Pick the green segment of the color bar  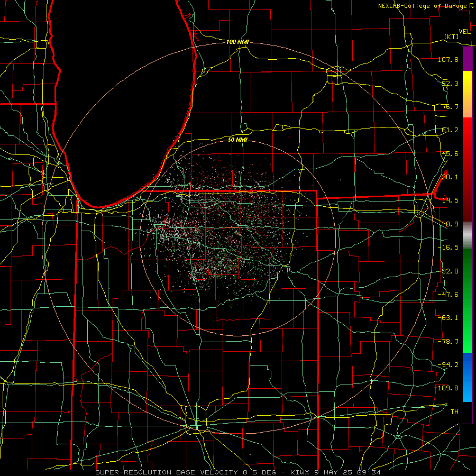467,300
